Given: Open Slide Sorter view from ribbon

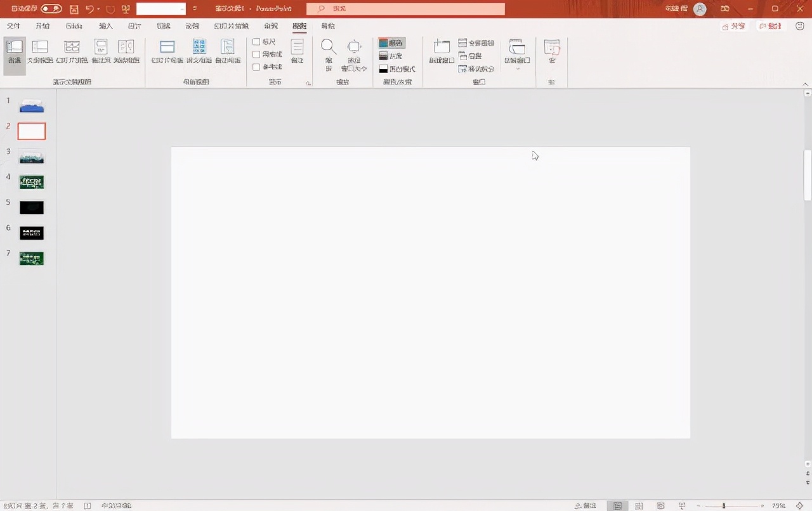Looking at the screenshot, I should tap(72, 52).
